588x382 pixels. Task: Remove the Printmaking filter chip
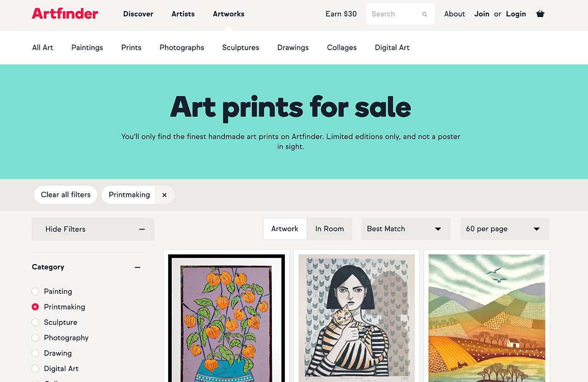(164, 195)
